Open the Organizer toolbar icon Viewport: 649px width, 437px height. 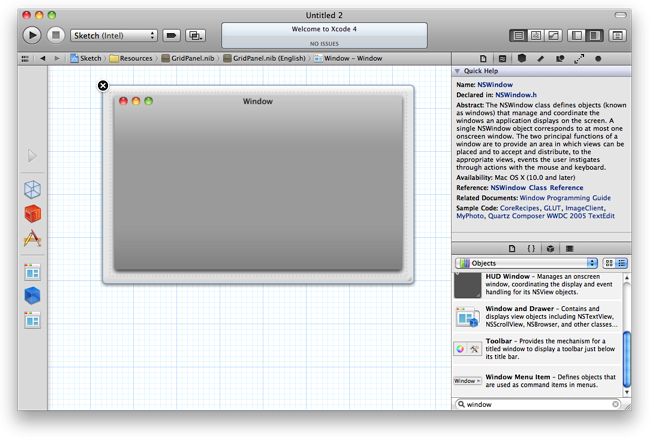195,36
